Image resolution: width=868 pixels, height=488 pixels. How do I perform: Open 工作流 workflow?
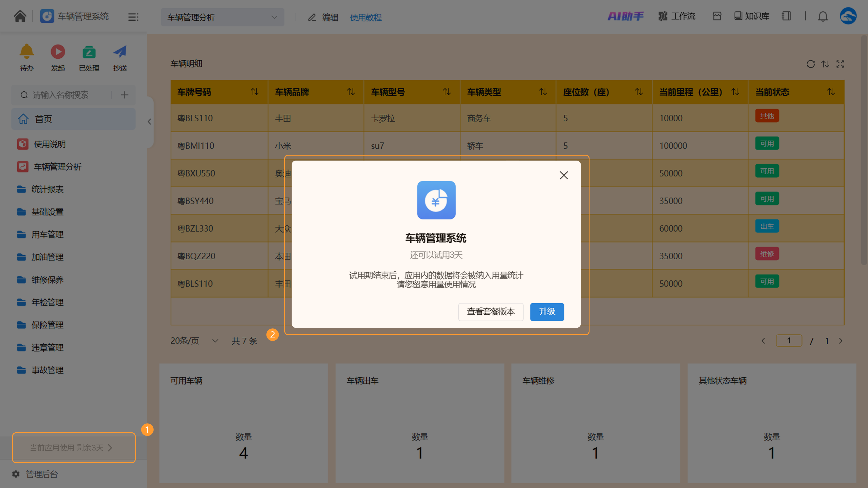pyautogui.click(x=677, y=16)
